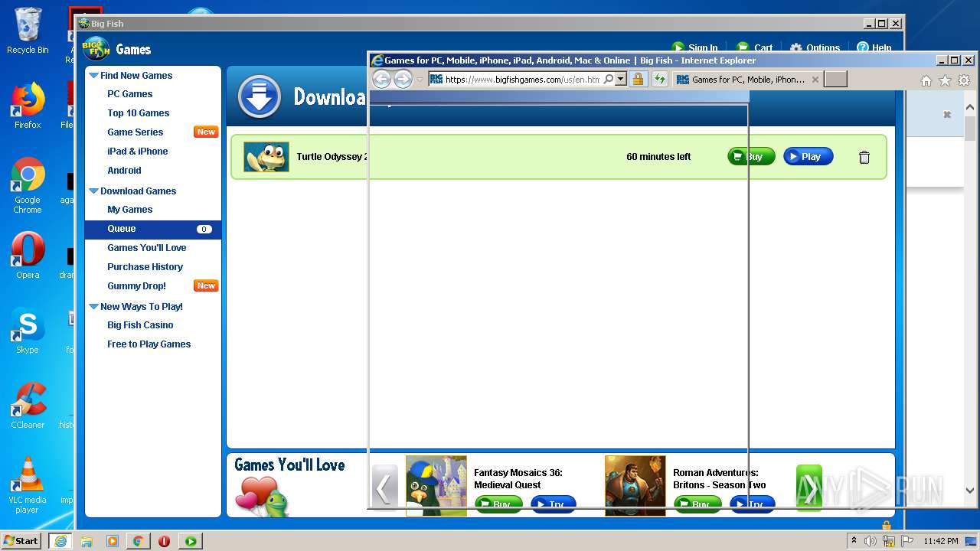The height and width of the screenshot is (551, 980).
Task: Open the Windows Start menu
Action: click(21, 541)
